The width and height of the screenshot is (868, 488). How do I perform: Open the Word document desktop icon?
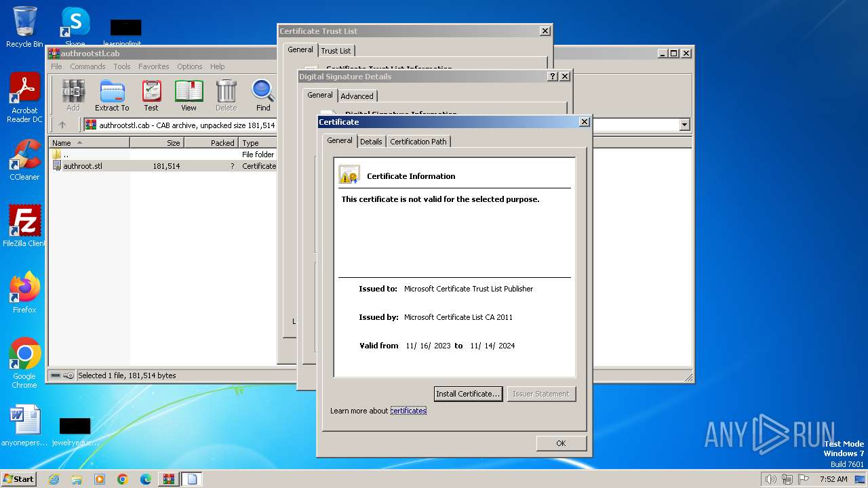pyautogui.click(x=24, y=426)
